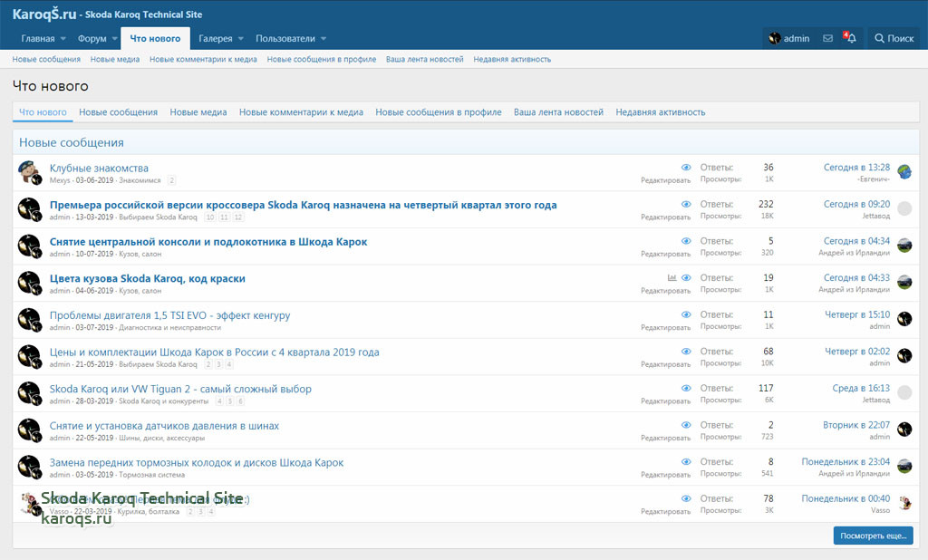
Task: Open the Главная navigation item
Action: [x=38, y=38]
